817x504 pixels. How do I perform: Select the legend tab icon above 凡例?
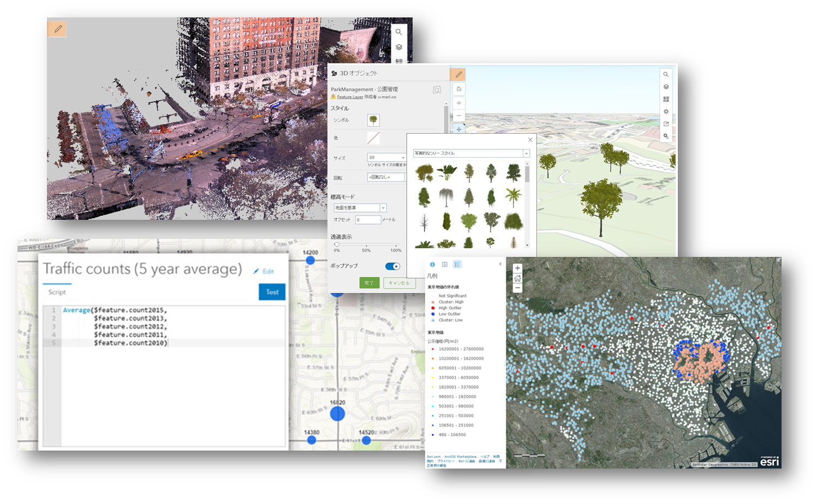pyautogui.click(x=457, y=265)
